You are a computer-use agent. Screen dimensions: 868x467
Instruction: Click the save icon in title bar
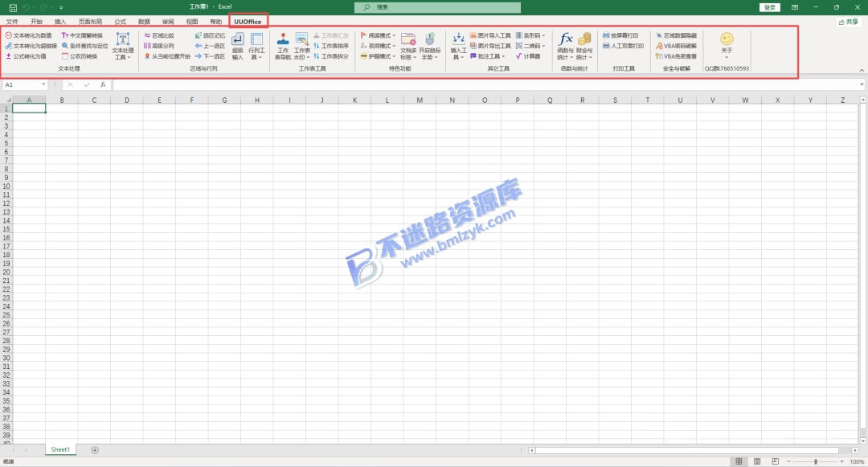click(x=13, y=7)
